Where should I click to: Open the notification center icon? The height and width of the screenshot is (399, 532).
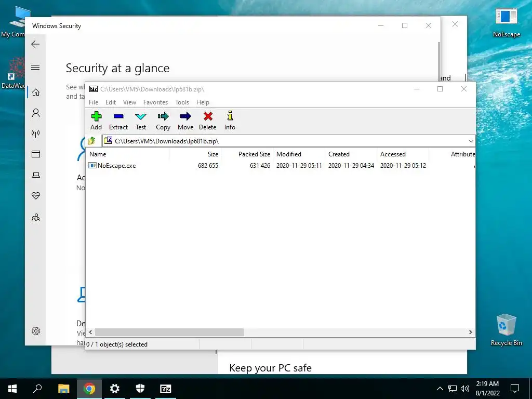click(x=515, y=389)
